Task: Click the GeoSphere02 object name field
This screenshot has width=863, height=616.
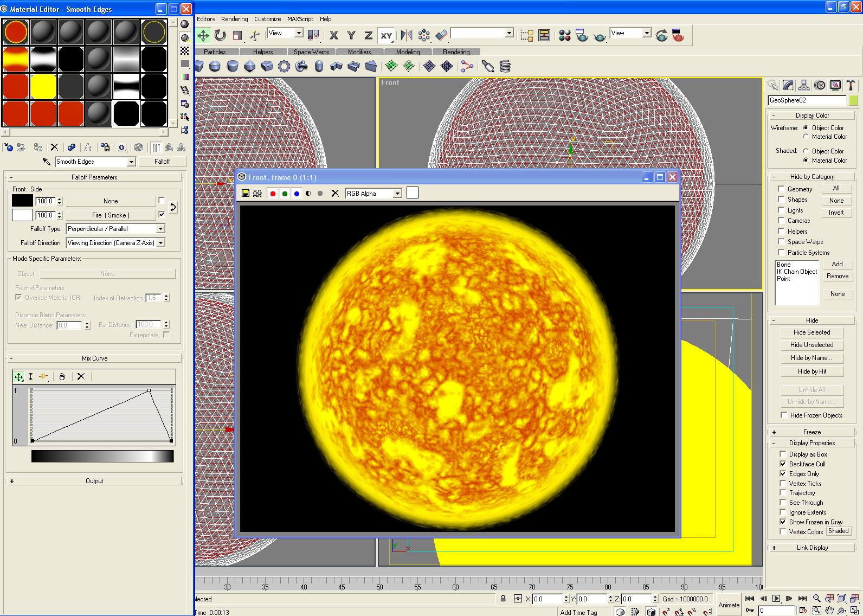Action: click(807, 100)
